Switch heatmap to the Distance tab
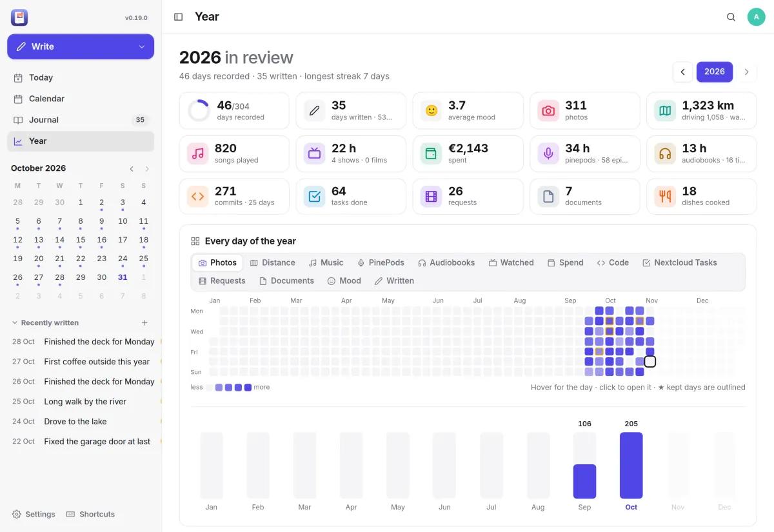This screenshot has height=532, width=774. [273, 263]
